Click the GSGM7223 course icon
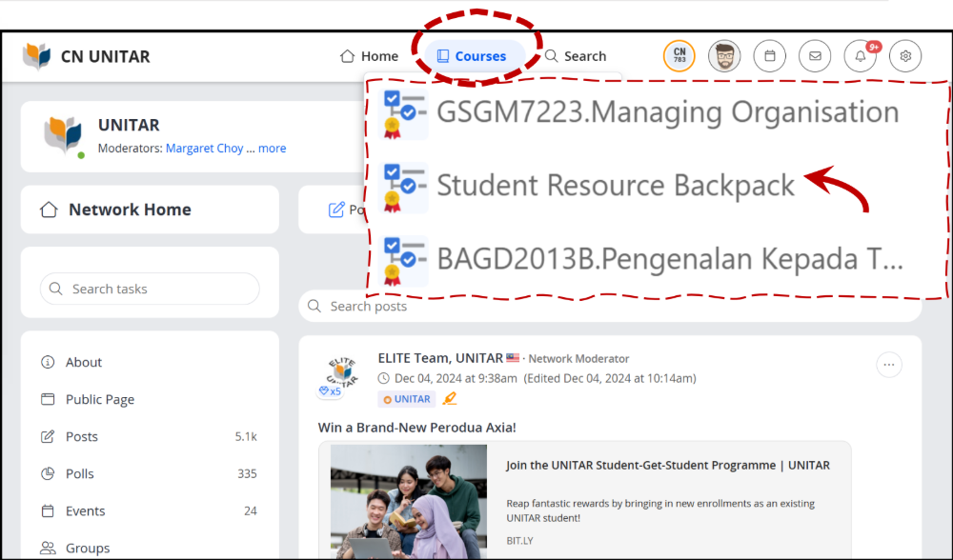 pos(403,113)
